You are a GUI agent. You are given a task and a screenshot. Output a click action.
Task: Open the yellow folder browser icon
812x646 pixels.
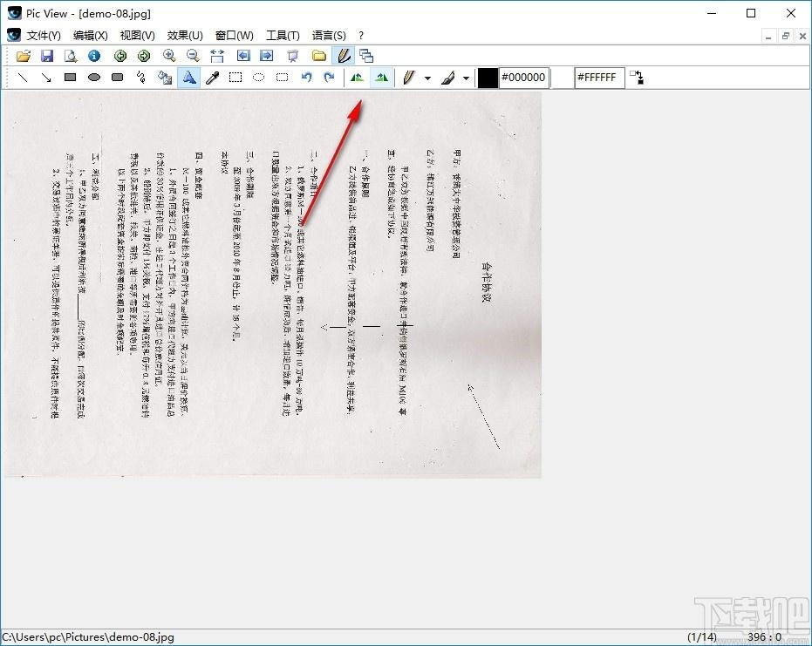click(x=319, y=56)
